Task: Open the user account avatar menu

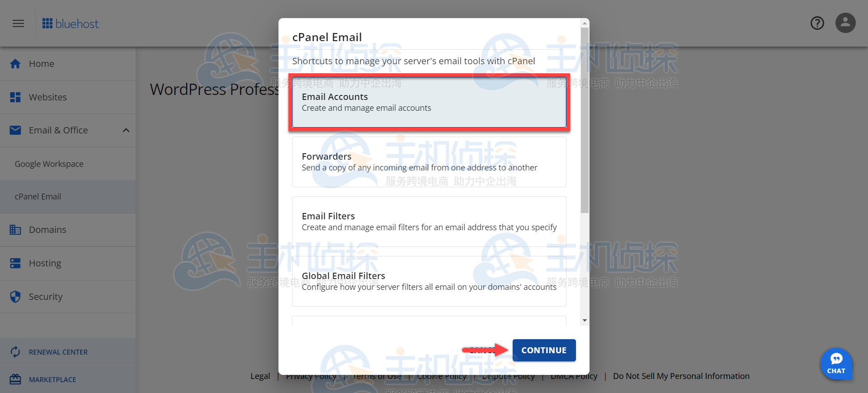Action: point(845,23)
